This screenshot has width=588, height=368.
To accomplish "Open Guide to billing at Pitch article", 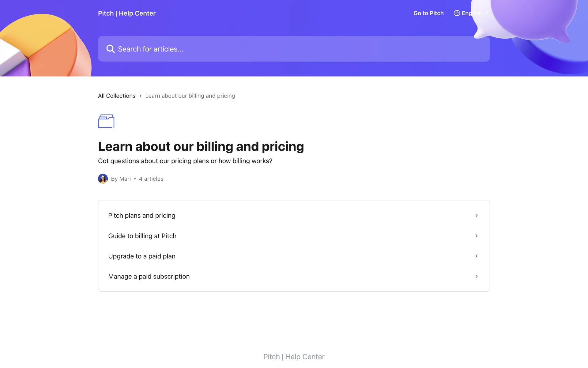I will coord(142,236).
